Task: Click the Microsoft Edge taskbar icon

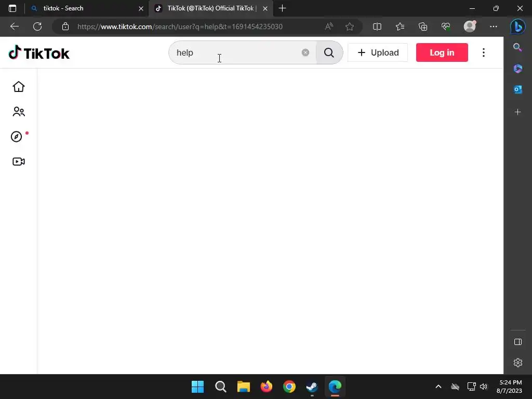Action: click(335, 387)
